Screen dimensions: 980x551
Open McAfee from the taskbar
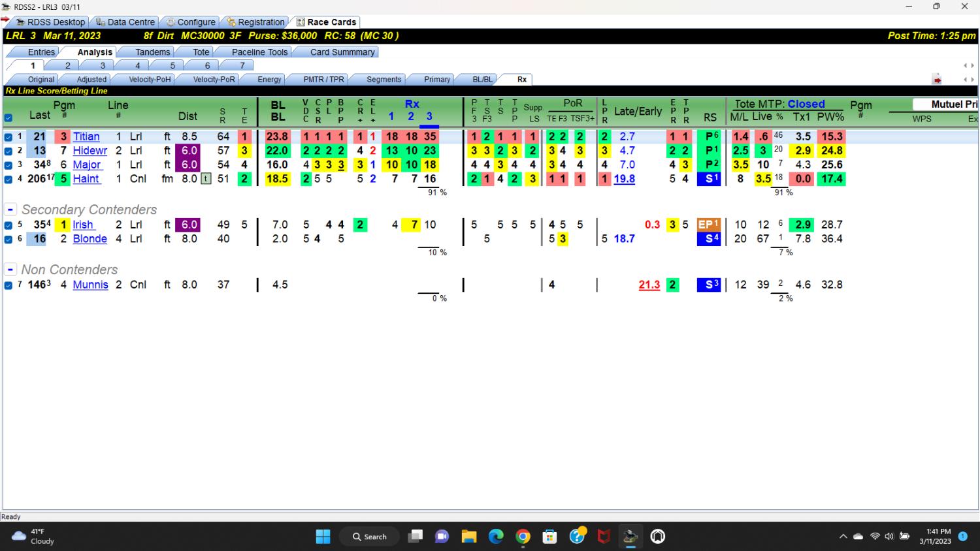click(604, 537)
